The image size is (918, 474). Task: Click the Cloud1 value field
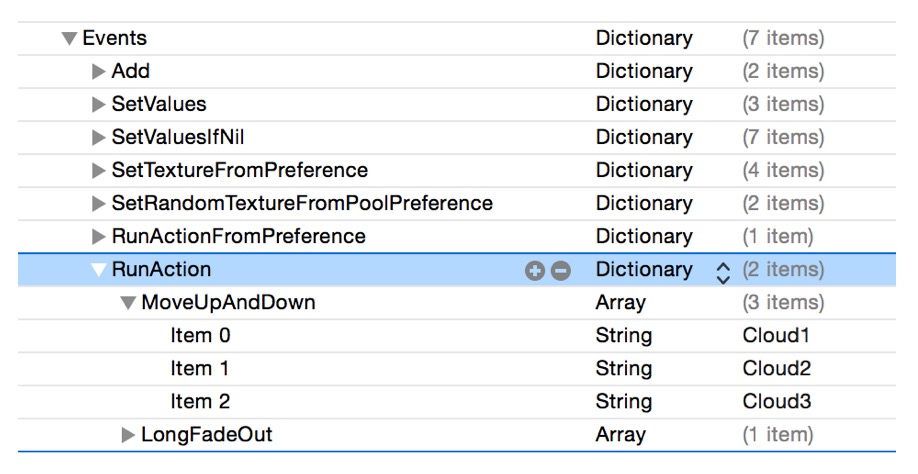pyautogui.click(x=775, y=336)
